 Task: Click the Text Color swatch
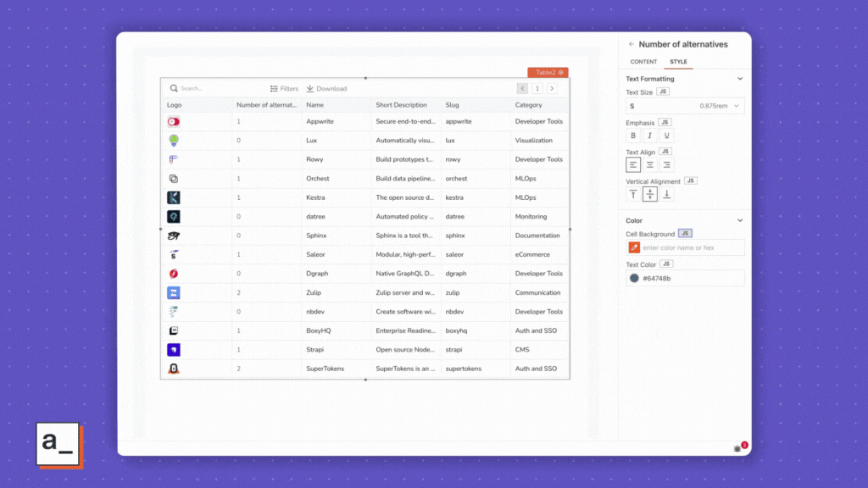point(634,278)
